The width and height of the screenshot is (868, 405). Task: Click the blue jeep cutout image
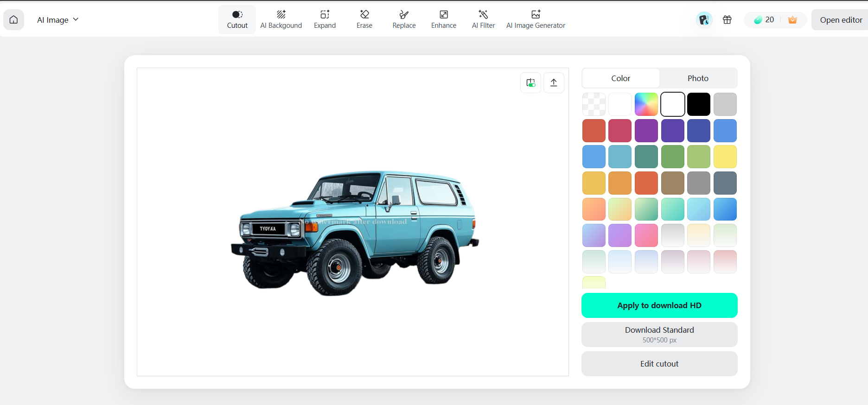pos(355,233)
